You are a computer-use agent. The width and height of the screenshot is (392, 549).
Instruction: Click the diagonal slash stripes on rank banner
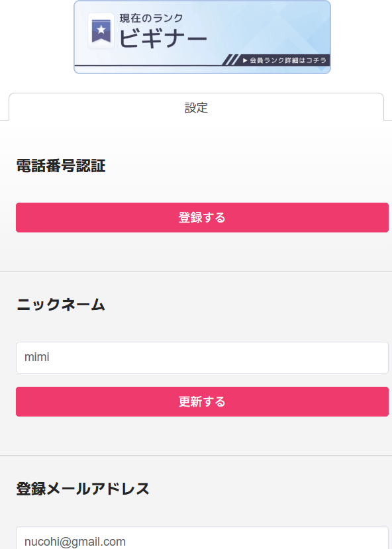click(230, 60)
